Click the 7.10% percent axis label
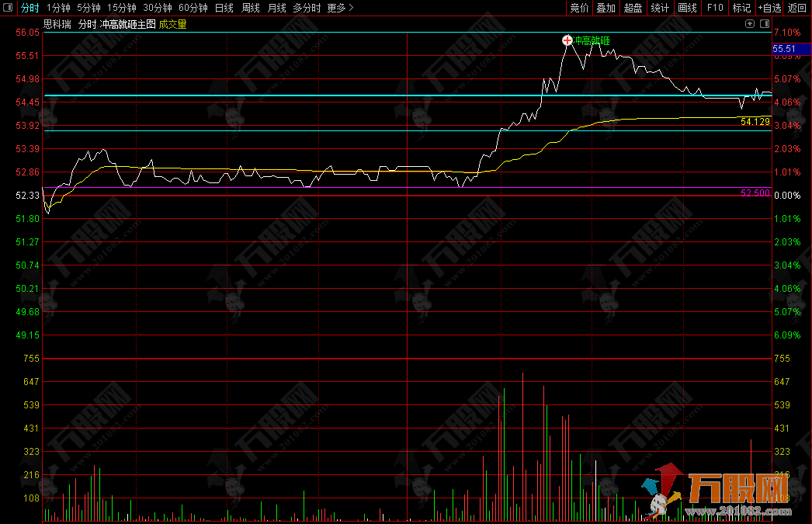Screen dimensions: 812x524 [x=787, y=32]
